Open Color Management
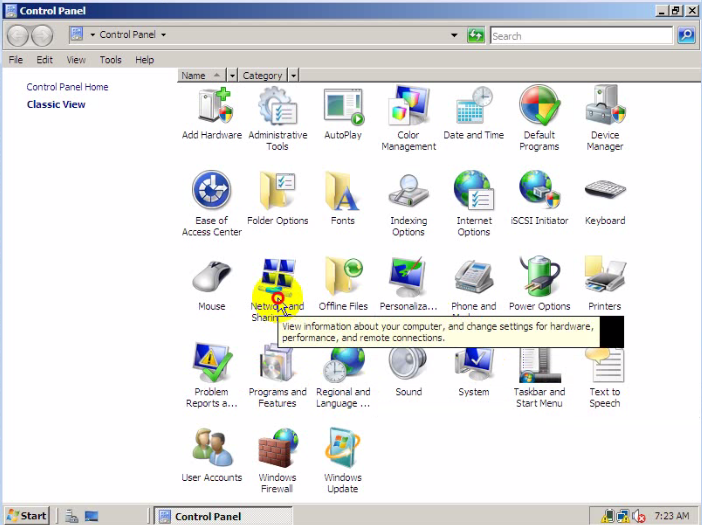Viewport: 702px width, 525px height. click(408, 119)
